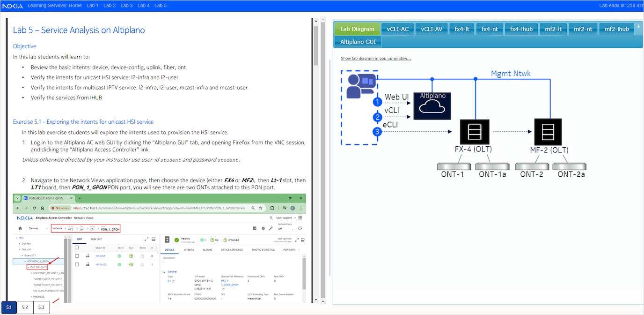
Task: Select the Lab Diagram tab
Action: click(x=357, y=29)
